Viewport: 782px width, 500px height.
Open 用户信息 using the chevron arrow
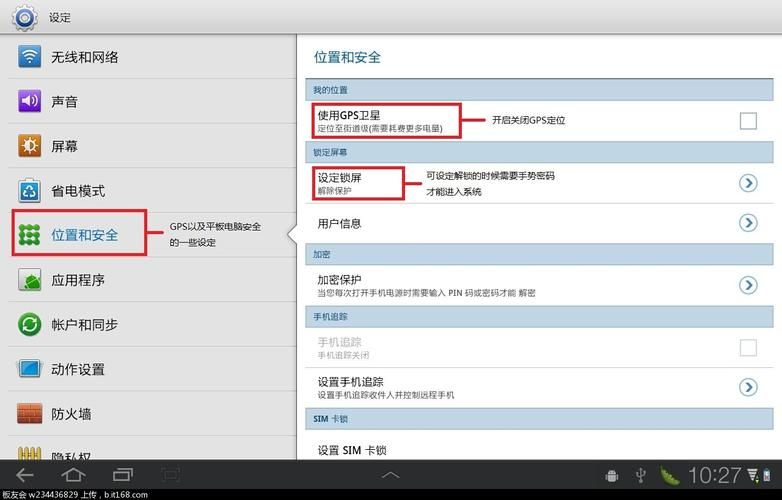pos(748,223)
